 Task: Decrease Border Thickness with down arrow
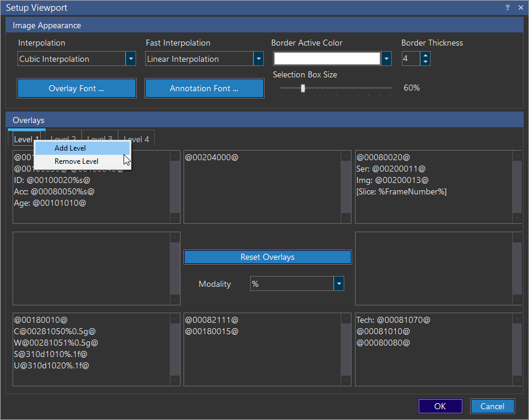click(x=425, y=62)
